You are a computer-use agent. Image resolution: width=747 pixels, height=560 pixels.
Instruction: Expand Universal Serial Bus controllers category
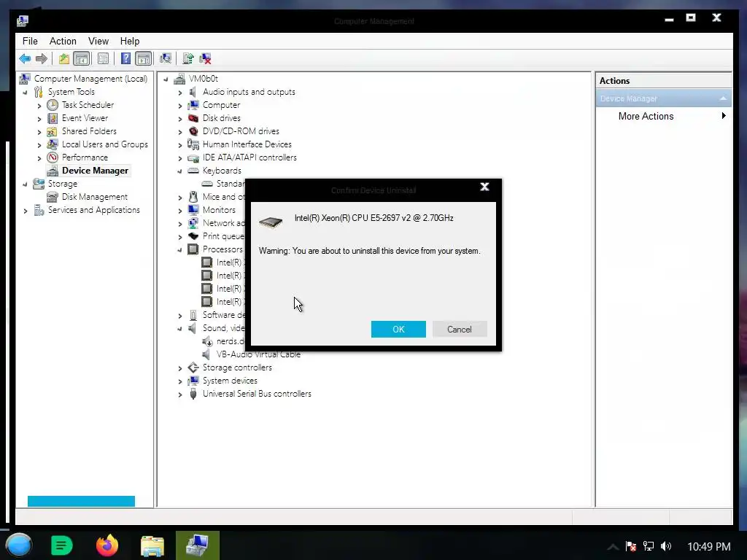(180, 394)
